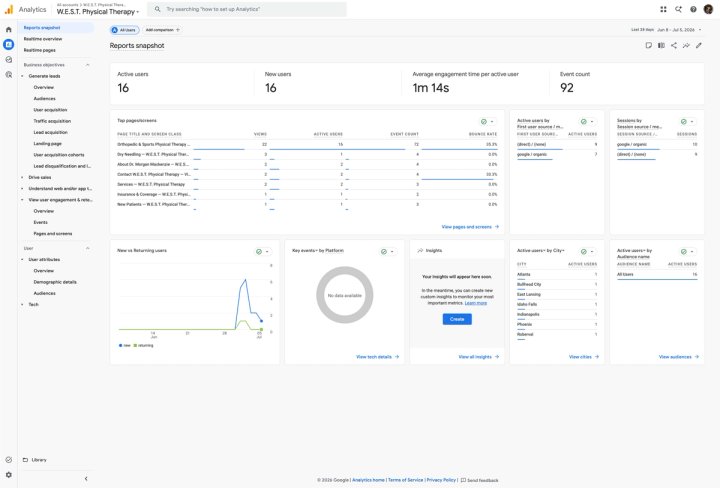Collapse the Generate leads group
Viewport: 720px width, 488px height.
(x=22, y=76)
